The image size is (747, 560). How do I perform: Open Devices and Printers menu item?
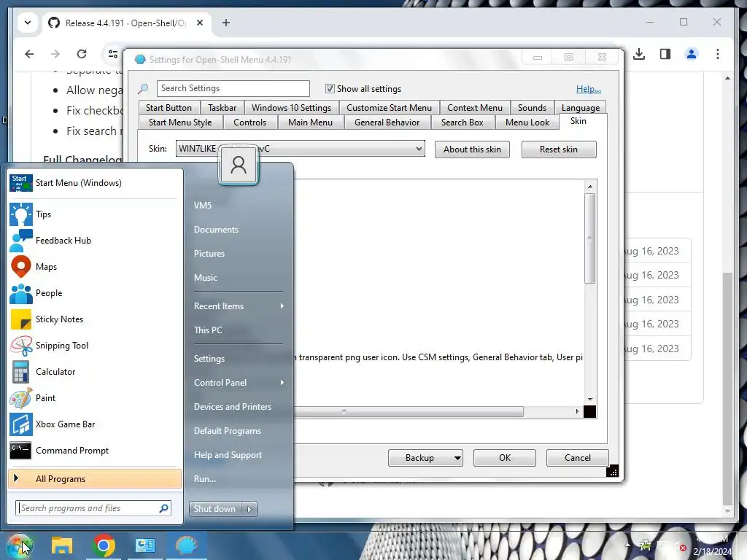tap(233, 407)
